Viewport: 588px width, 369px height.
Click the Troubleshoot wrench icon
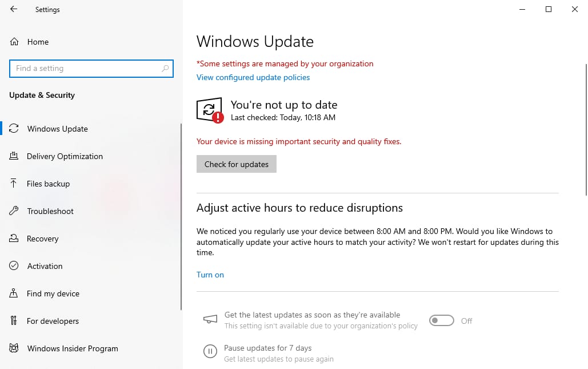click(14, 211)
